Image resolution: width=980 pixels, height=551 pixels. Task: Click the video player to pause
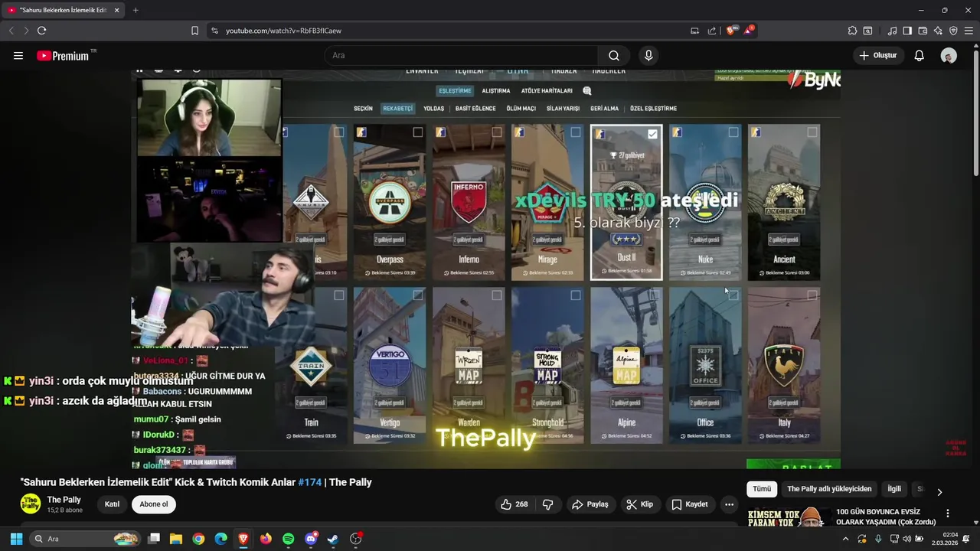485,268
